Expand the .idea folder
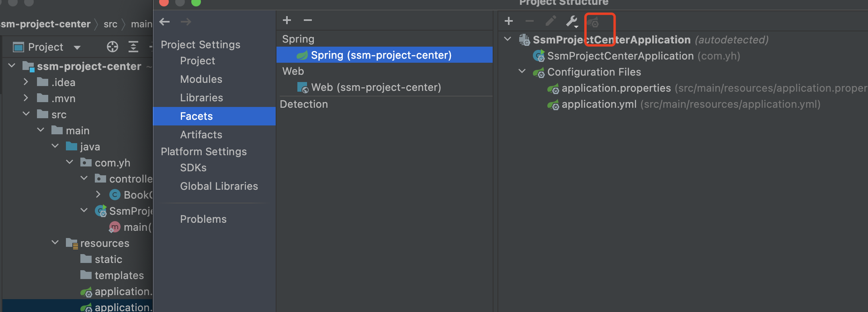Viewport: 868px width, 312px height. coord(26,82)
